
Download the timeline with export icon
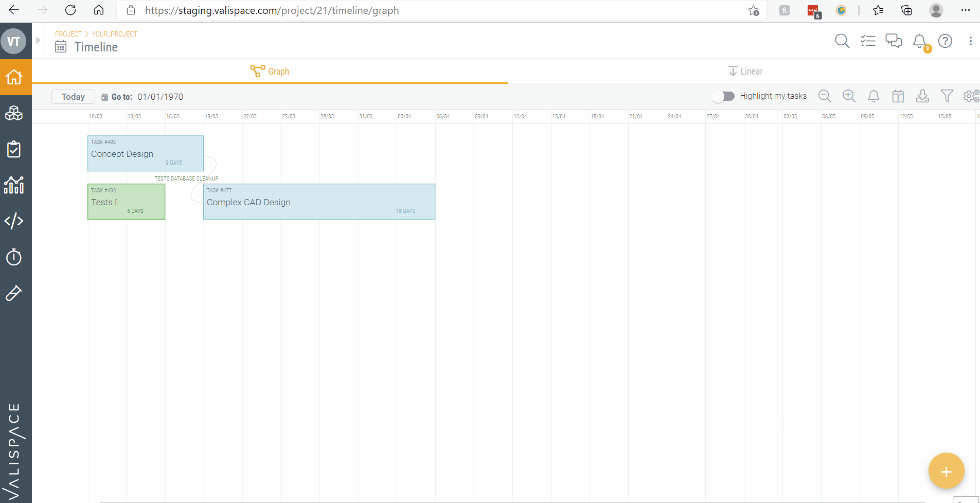point(922,96)
